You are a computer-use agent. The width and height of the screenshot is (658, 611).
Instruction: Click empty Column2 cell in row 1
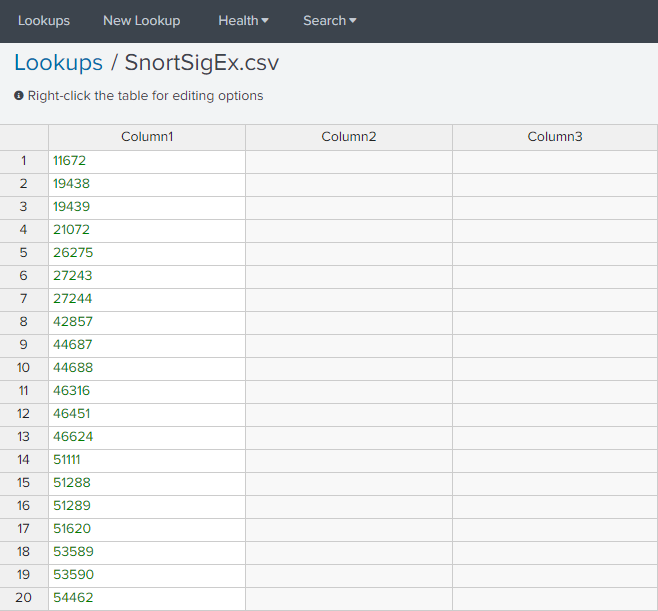pyautogui.click(x=349, y=162)
